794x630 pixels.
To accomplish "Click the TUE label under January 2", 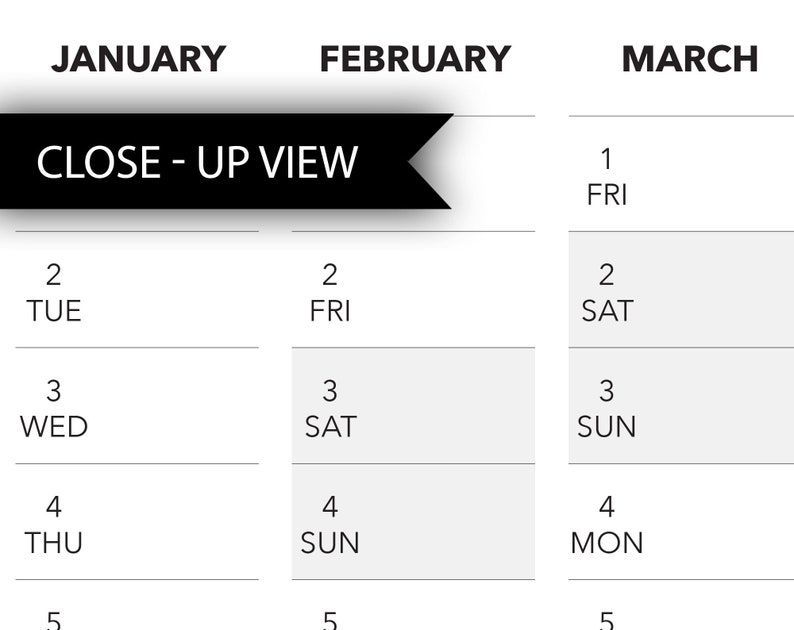I will pos(54,310).
